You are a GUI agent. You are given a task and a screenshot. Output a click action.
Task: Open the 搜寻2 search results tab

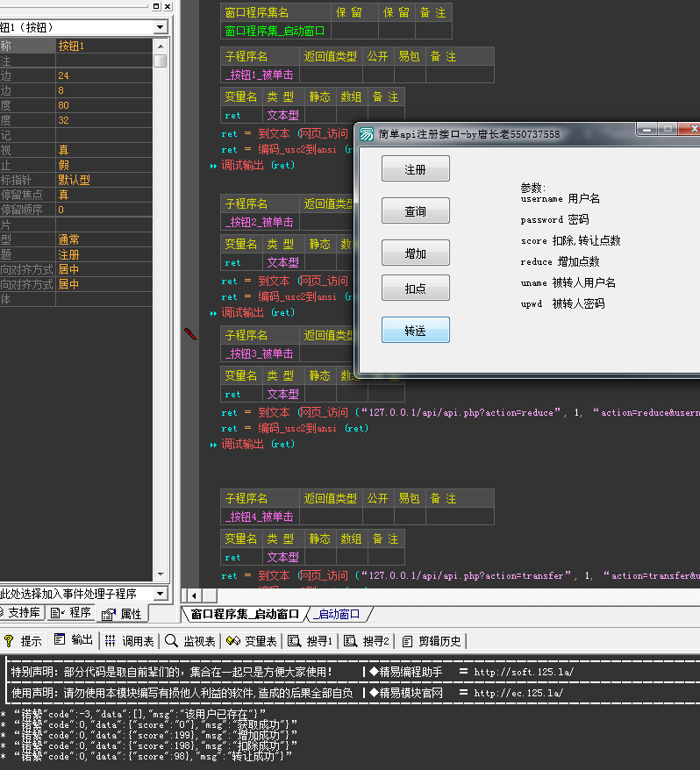368,641
